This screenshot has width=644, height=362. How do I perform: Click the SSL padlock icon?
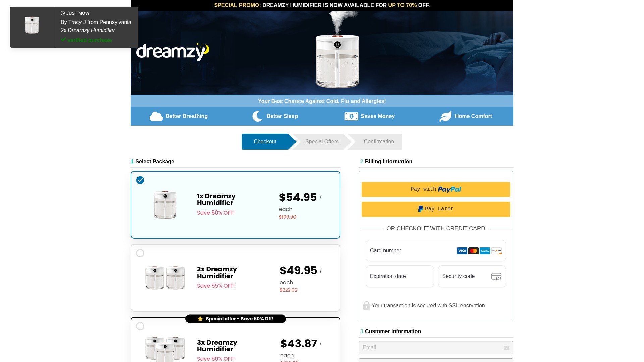tap(366, 305)
